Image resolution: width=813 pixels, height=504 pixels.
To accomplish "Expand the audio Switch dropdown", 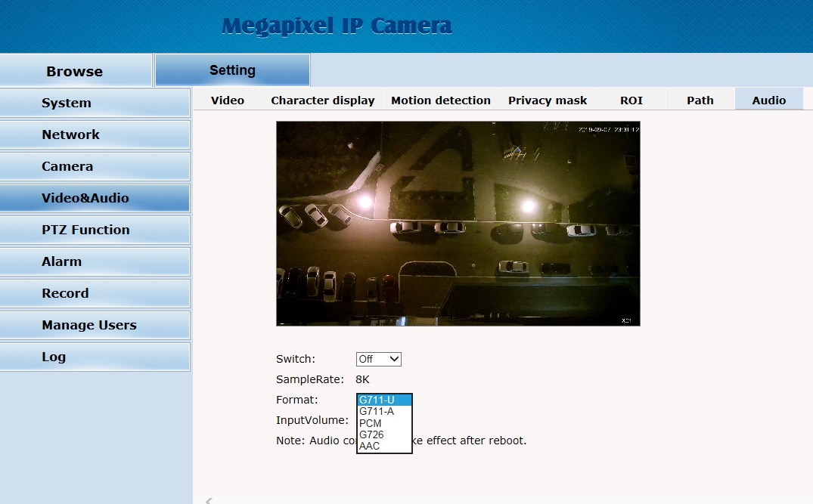I will click(378, 359).
